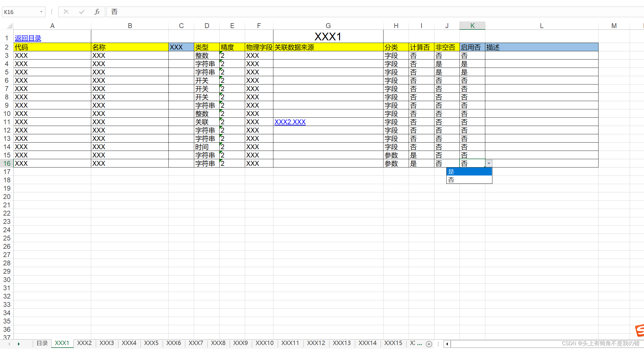The width and height of the screenshot is (644, 349).
Task: Open Insert Function fx icon
Action: click(x=97, y=12)
